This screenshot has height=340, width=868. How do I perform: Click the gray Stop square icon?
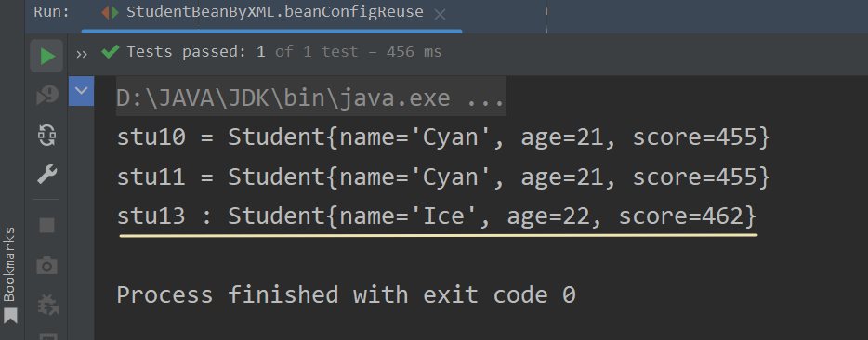tap(47, 226)
